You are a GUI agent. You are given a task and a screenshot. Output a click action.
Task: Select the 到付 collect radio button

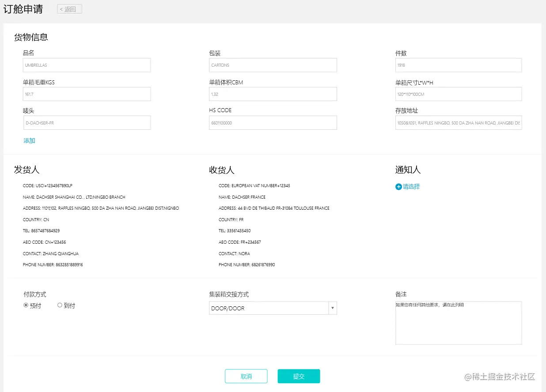click(x=60, y=305)
